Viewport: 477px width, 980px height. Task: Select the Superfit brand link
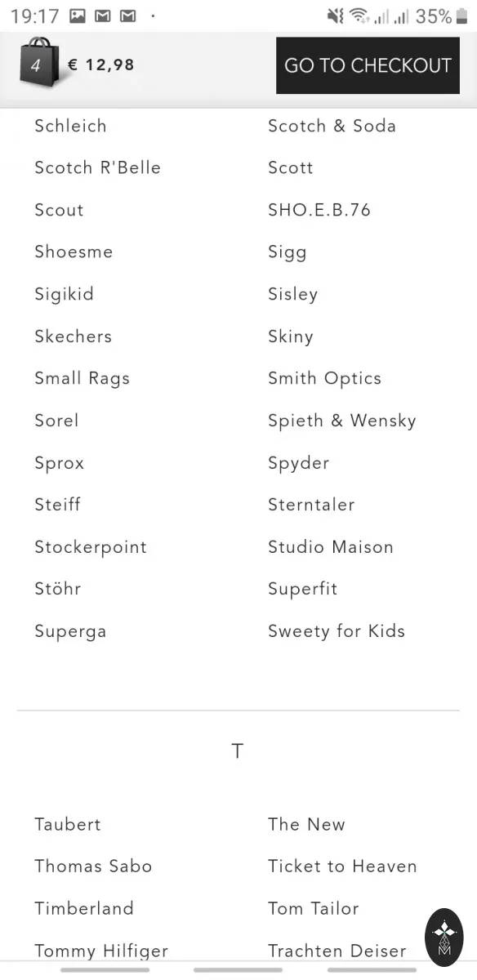coord(302,589)
